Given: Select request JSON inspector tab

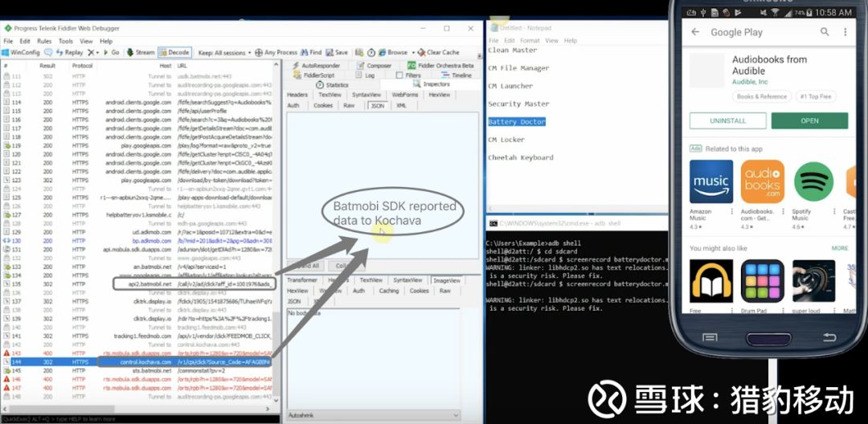Looking at the screenshot, I should pos(377,105).
